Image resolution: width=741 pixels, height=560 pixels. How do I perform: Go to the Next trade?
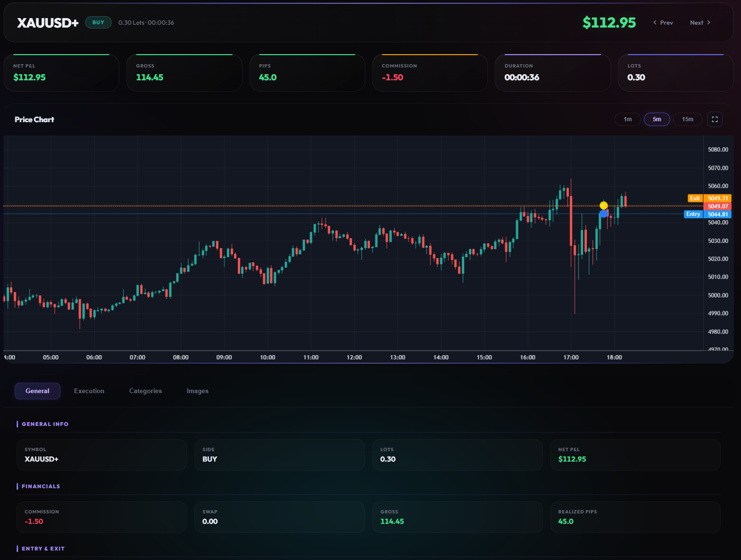(700, 23)
